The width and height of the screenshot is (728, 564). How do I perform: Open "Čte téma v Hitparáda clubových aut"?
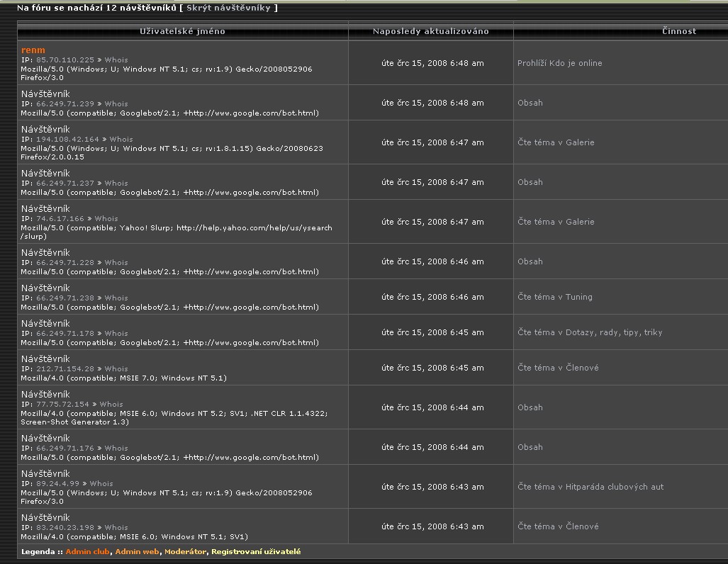tap(590, 487)
